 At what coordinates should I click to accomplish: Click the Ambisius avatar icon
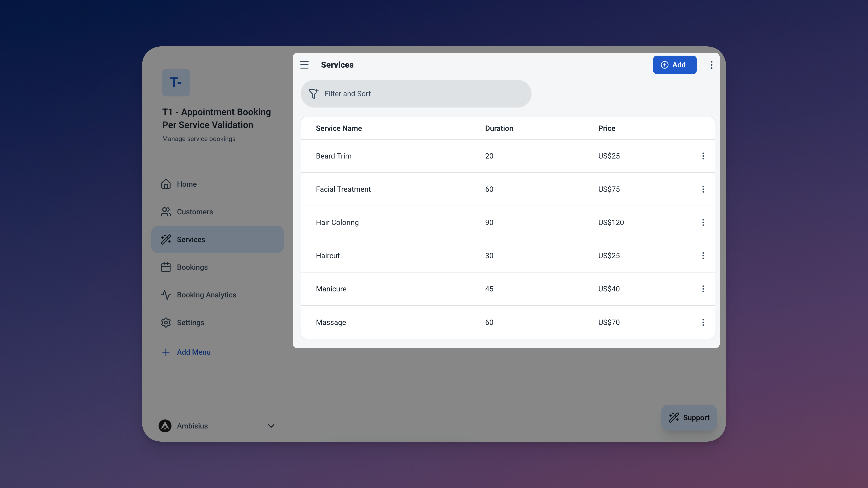click(165, 426)
